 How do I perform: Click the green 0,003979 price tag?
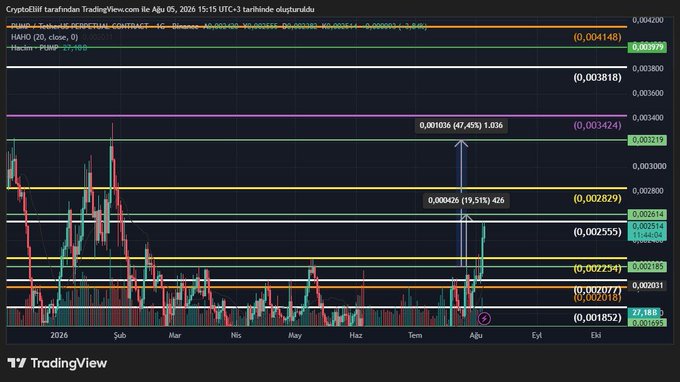click(647, 47)
